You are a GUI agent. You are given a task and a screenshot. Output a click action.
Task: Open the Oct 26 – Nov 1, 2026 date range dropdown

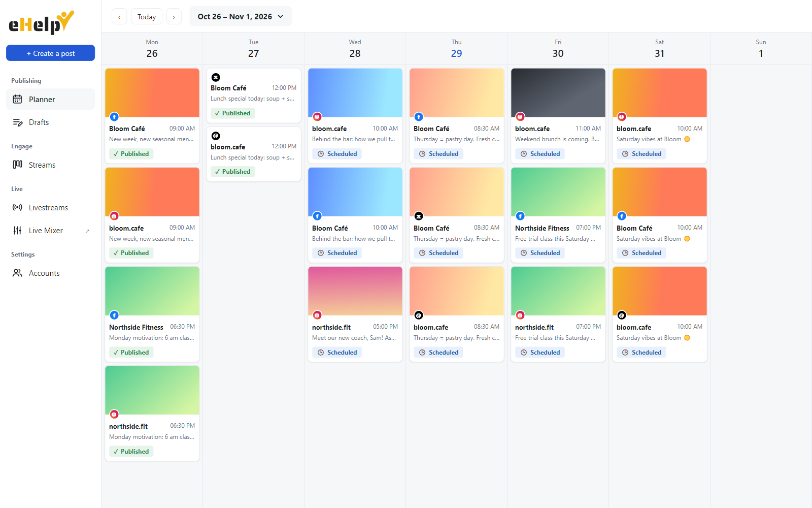coord(241,16)
